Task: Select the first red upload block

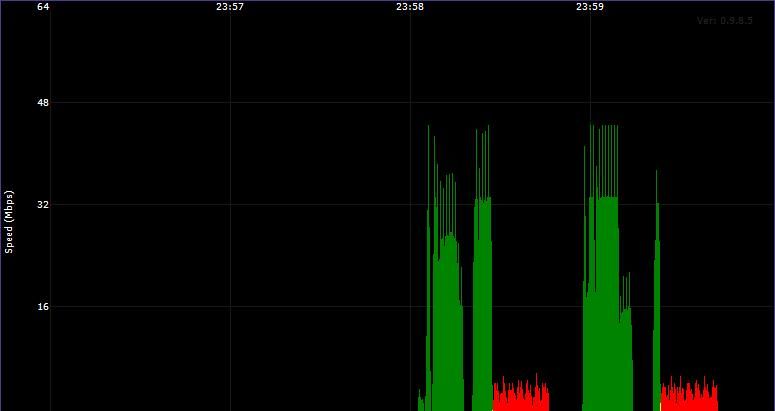Action: (x=521, y=395)
